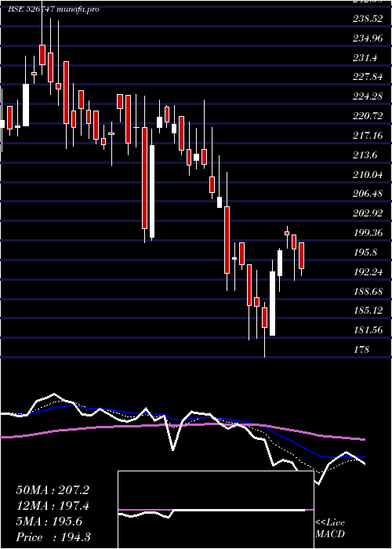
Task: Click the 195.8 price axis label
Action: coord(365,252)
